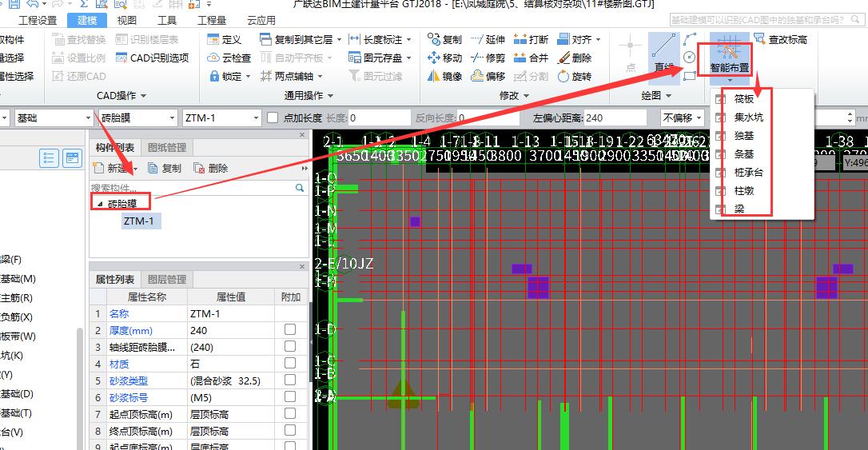Viewport: 868px width, 450px height.
Task: Select the 复制 copy tool in modify group
Action: [x=444, y=40]
